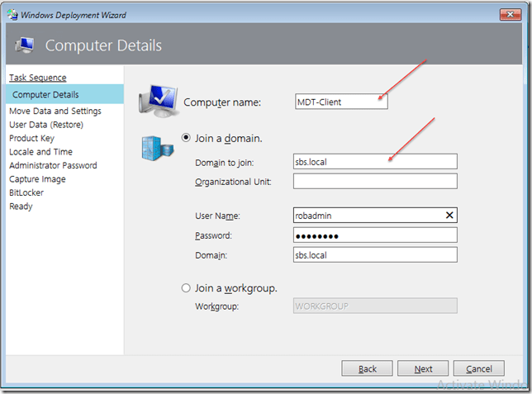
Task: Click the Organizational Unit input box
Action: pos(375,181)
